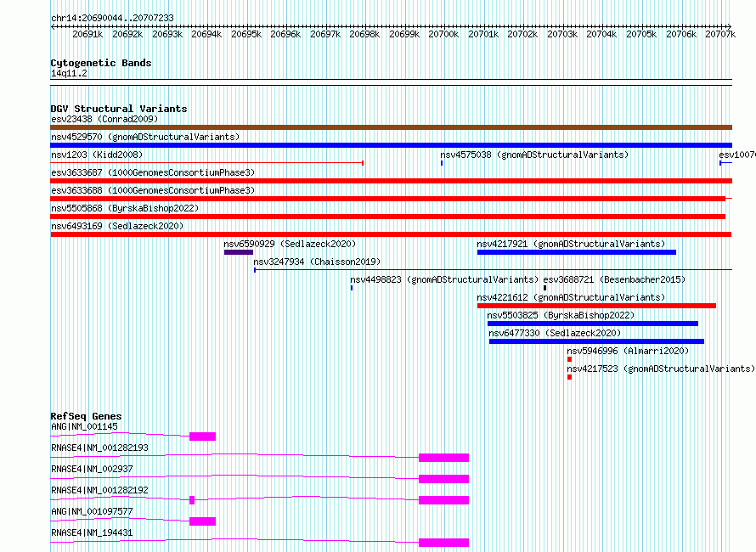Open nsv5505868 (ByrskaBishop2022) label

(125, 208)
